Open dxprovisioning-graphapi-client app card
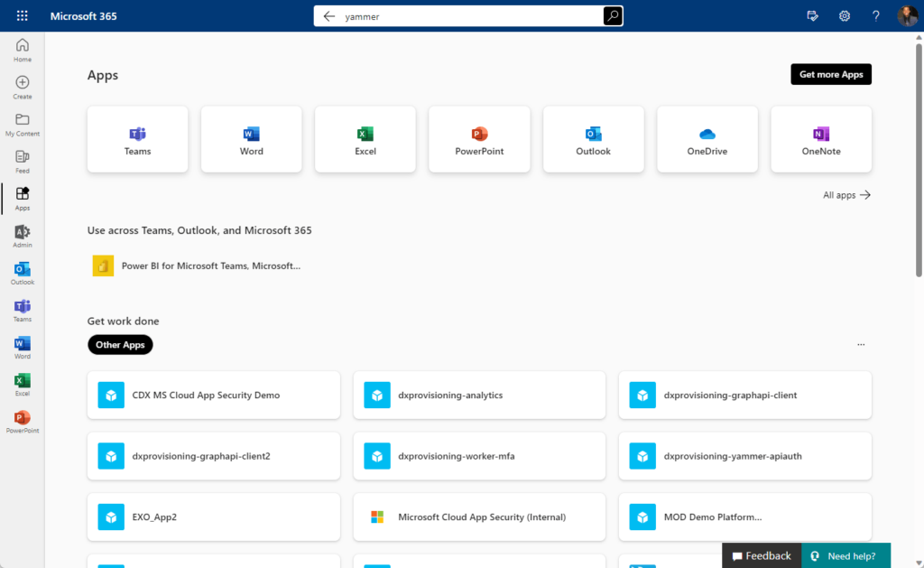The image size is (924, 568). [x=744, y=396]
